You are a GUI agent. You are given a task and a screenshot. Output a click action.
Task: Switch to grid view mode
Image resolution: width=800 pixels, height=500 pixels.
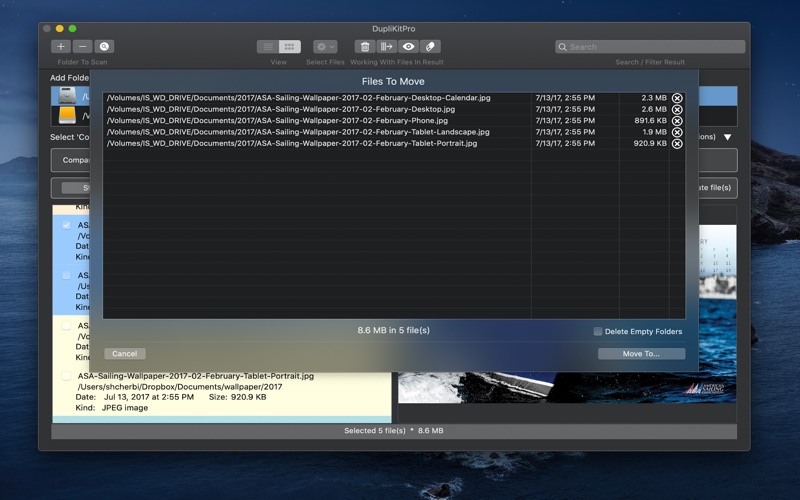tap(289, 46)
